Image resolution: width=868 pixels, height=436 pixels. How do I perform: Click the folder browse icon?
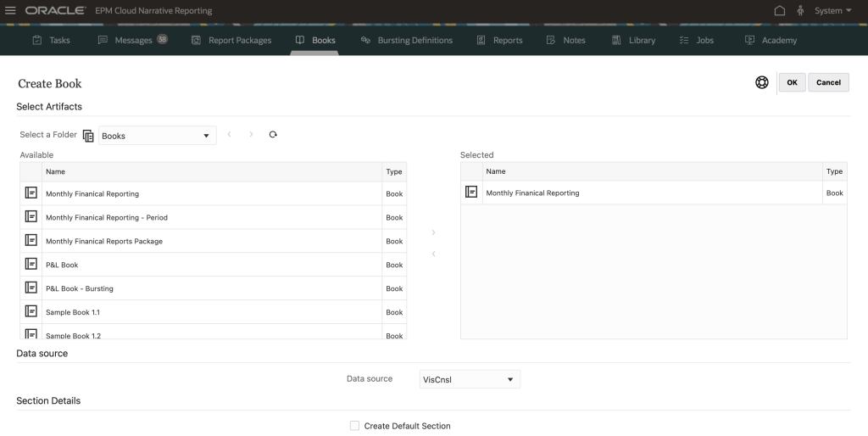pyautogui.click(x=88, y=136)
